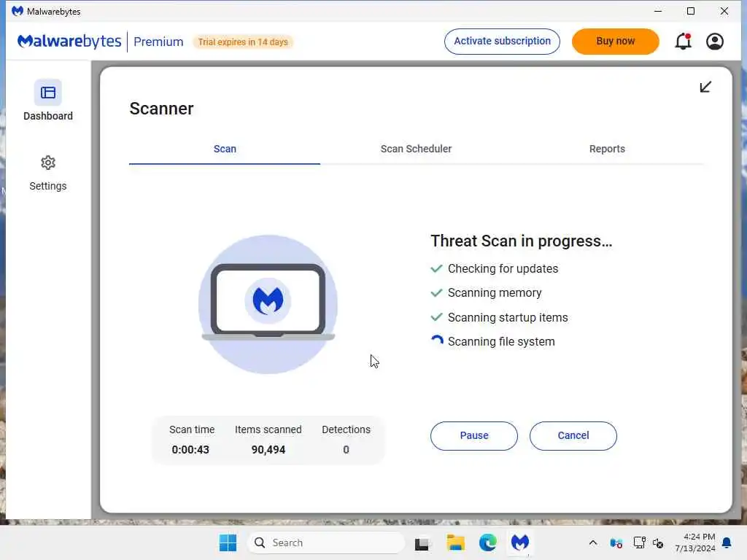Switch to the Scan Scheduler tab
The image size is (747, 560).
pyautogui.click(x=416, y=149)
